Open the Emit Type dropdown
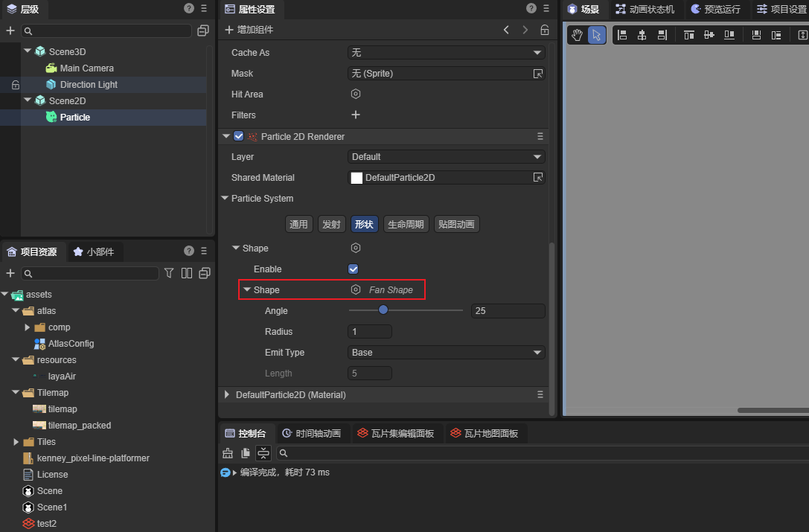Image resolution: width=809 pixels, height=532 pixels. [x=446, y=353]
